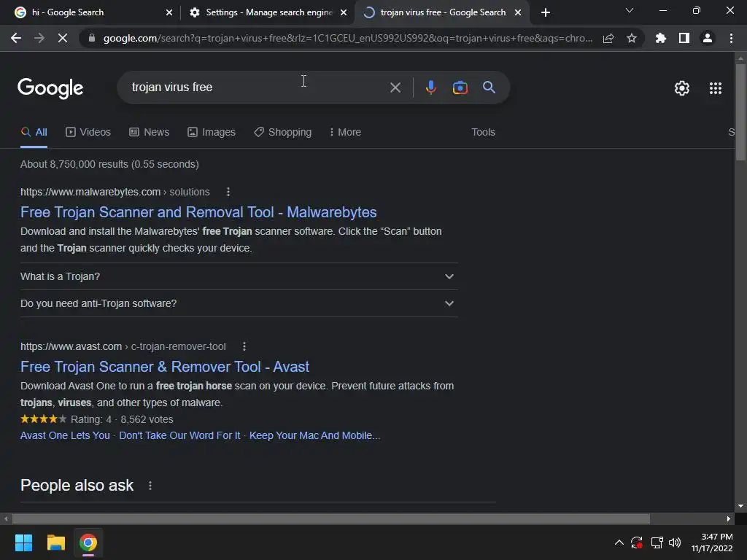
Task: Open Windows Start menu
Action: (23, 542)
